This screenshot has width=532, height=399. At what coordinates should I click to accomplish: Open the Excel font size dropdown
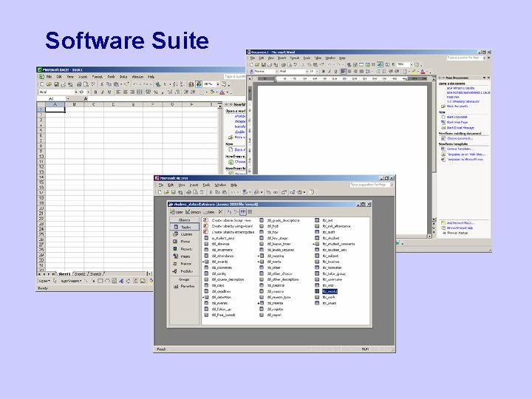point(89,92)
